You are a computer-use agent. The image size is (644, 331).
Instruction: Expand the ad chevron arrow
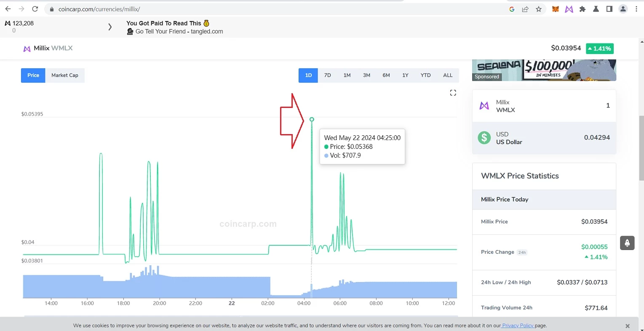110,27
